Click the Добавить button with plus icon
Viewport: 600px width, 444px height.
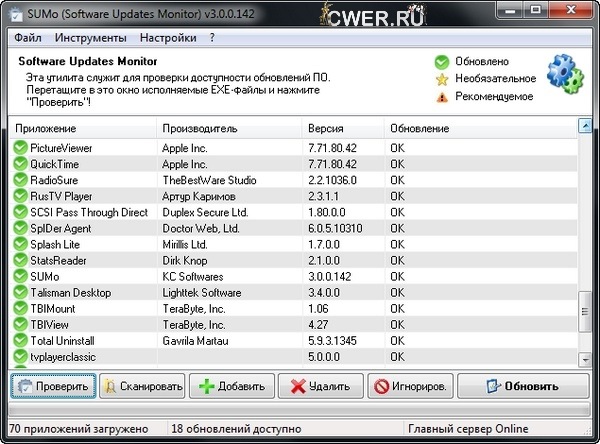(x=232, y=386)
